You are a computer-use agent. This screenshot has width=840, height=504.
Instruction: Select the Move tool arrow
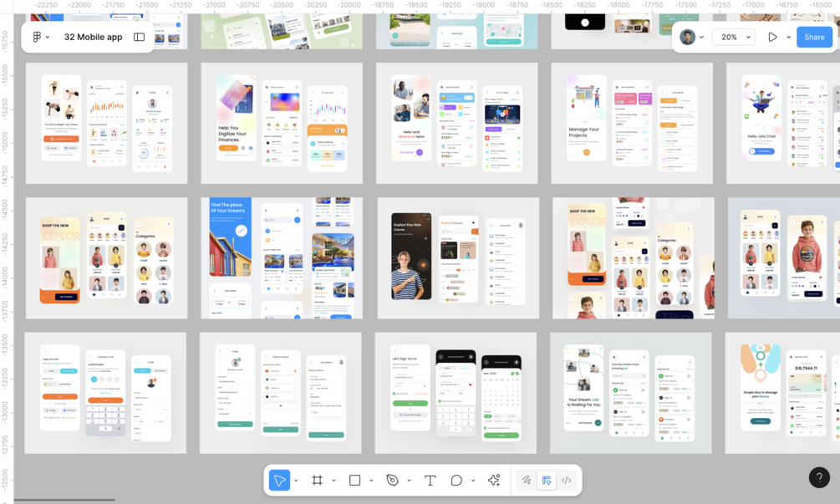[279, 480]
